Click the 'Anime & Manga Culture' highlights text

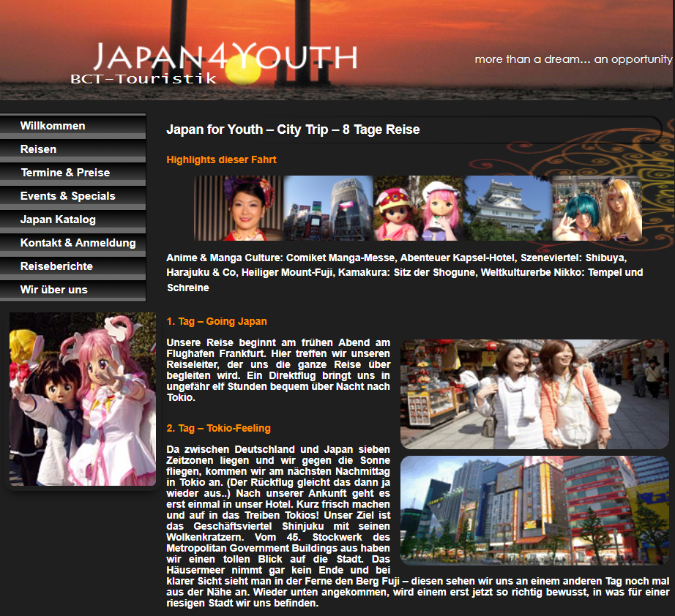(x=405, y=273)
